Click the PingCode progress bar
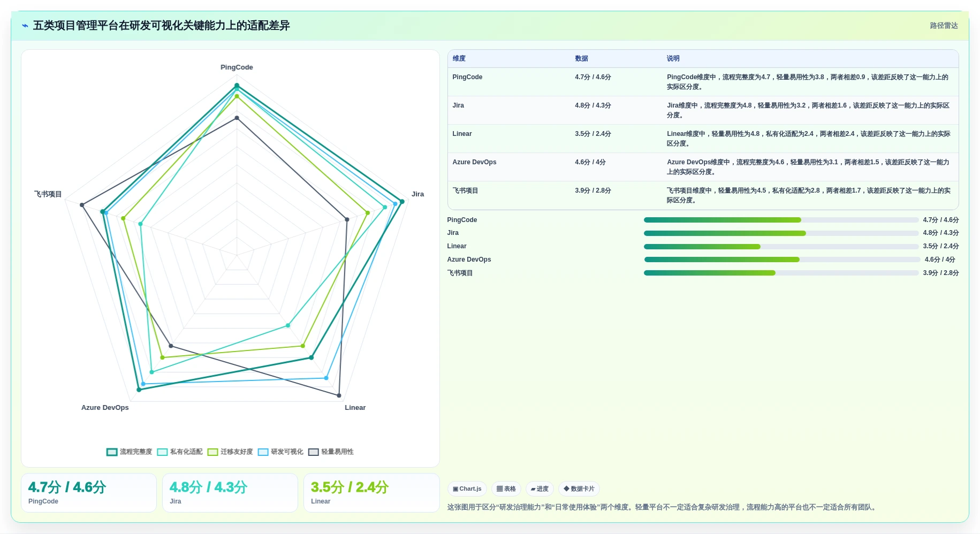980x534 pixels. click(781, 220)
